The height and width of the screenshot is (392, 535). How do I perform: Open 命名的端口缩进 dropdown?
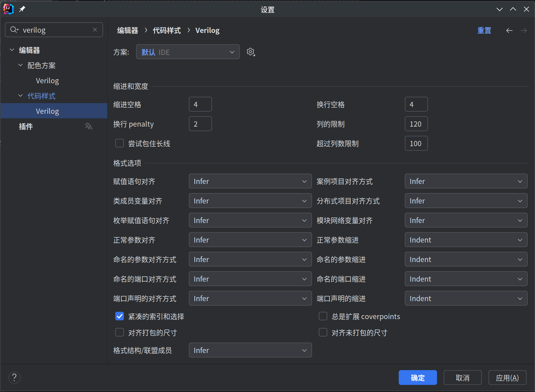[x=466, y=279]
